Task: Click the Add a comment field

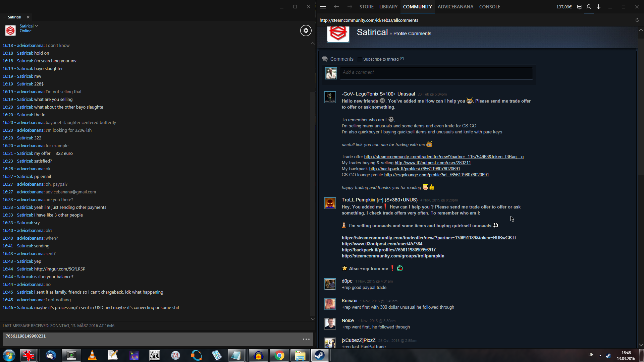Action: (x=436, y=73)
